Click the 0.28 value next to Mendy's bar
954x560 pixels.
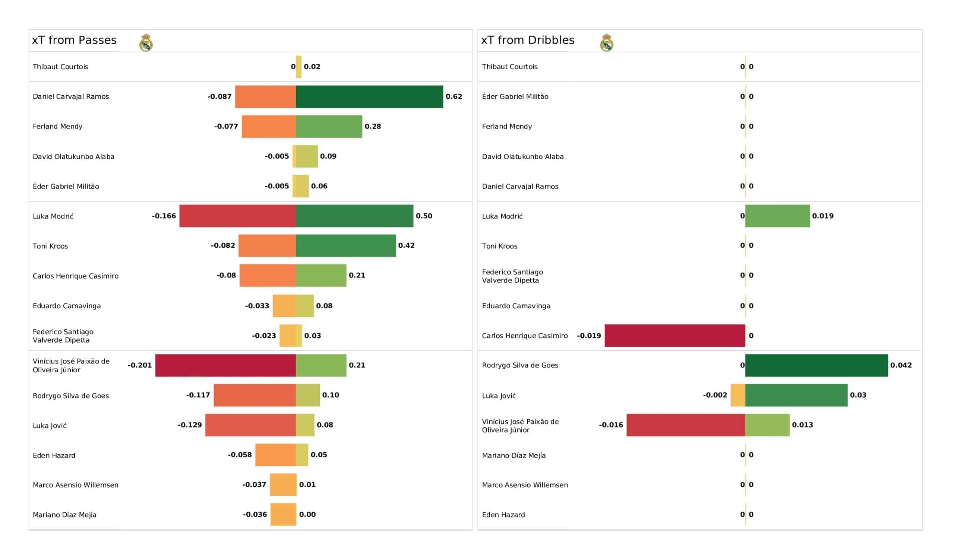(373, 127)
